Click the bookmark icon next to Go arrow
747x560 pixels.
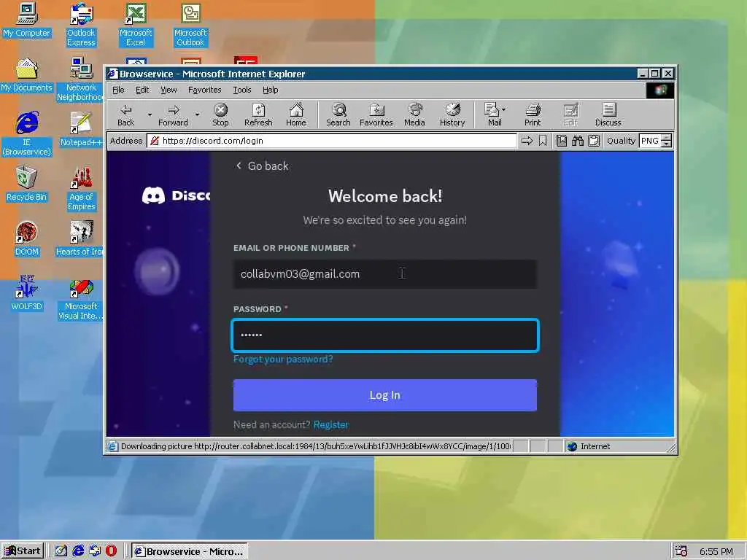pos(543,141)
